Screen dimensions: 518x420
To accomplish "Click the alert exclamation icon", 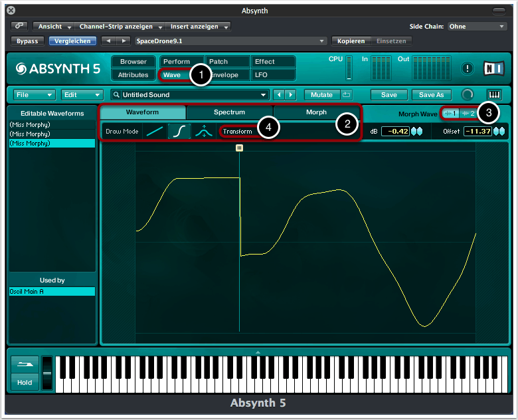I will click(x=468, y=68).
